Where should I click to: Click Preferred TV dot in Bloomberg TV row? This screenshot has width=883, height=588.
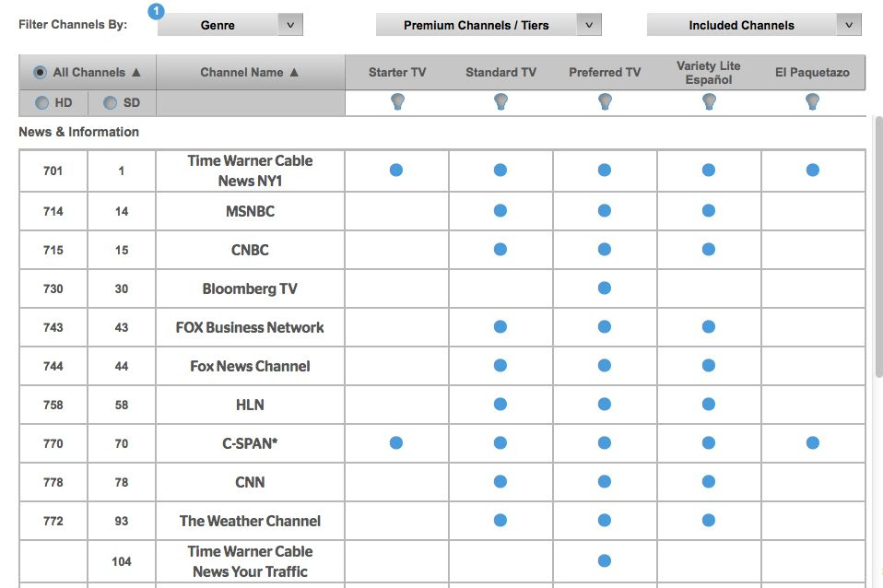[x=605, y=288]
